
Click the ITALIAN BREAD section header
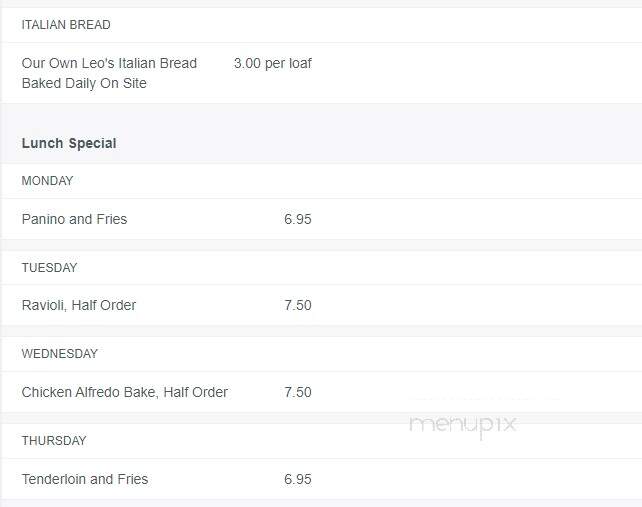point(66,25)
